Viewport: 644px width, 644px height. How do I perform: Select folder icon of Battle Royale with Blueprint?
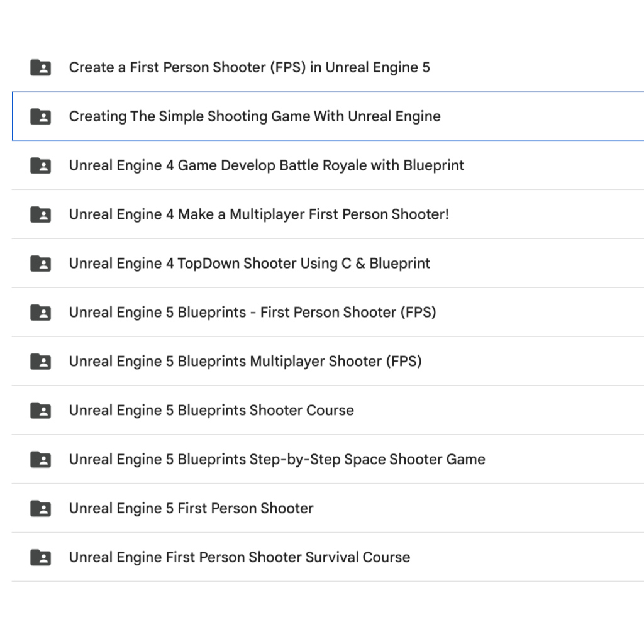[41, 165]
